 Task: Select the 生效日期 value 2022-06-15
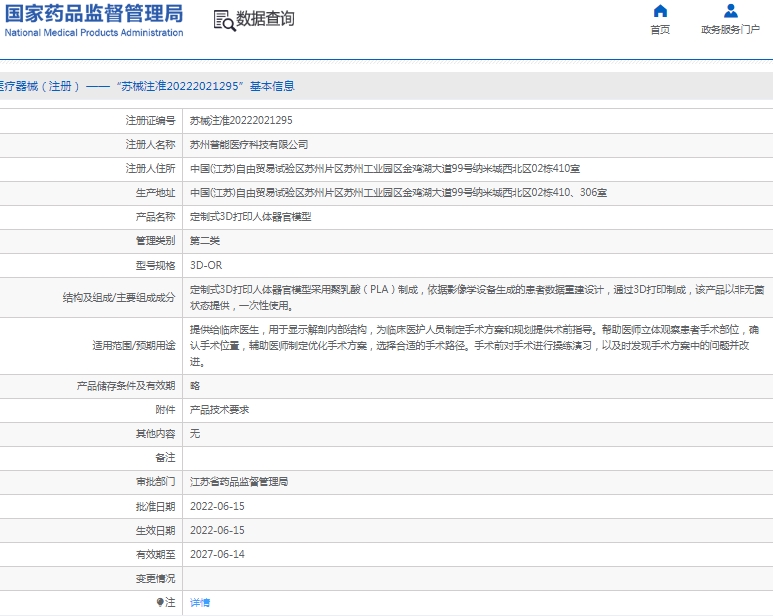tap(217, 531)
